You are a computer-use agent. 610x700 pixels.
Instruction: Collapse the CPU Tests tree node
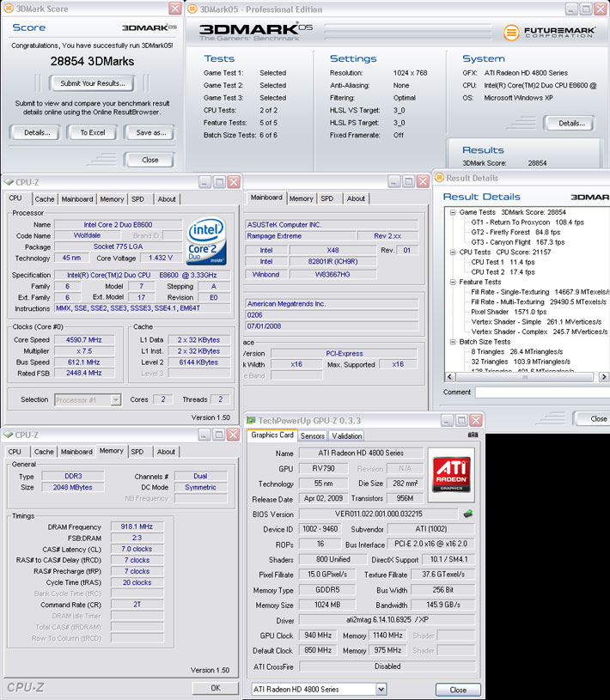coord(453,252)
